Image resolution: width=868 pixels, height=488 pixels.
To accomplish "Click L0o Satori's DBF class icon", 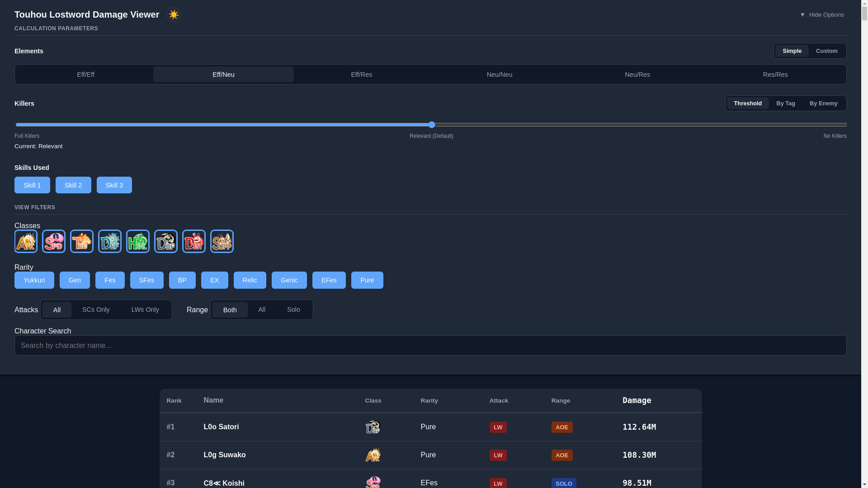I will pyautogui.click(x=373, y=427).
